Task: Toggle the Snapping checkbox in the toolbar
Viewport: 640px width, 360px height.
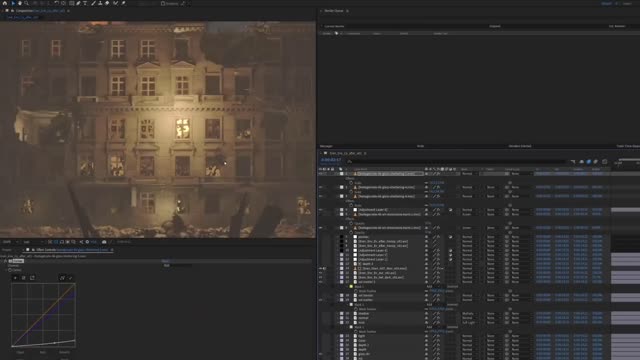Action: 163,3
